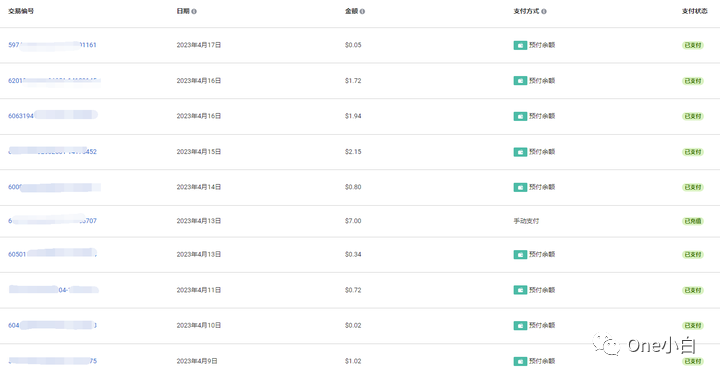Click the 手动支付 payment method text
The image size is (720, 377).
click(x=526, y=221)
